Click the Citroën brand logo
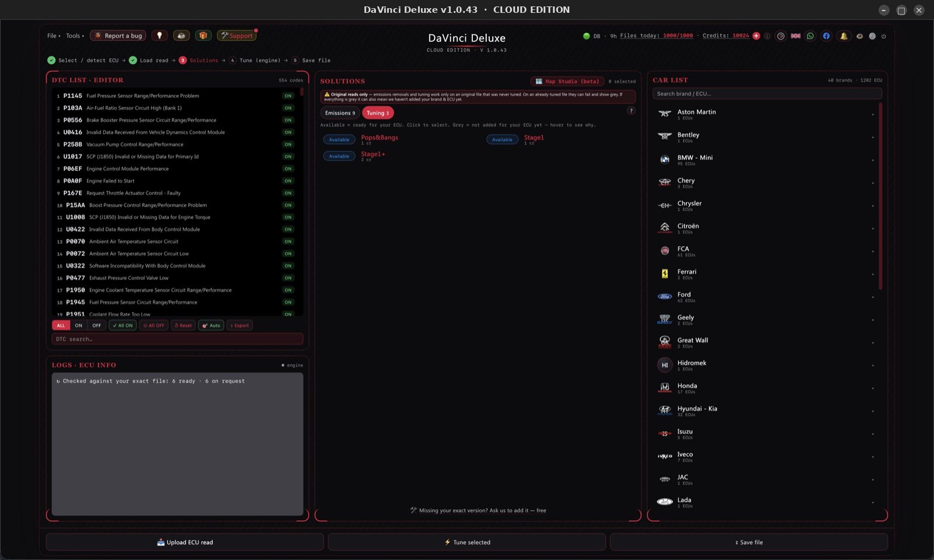The width and height of the screenshot is (934, 560). (665, 228)
